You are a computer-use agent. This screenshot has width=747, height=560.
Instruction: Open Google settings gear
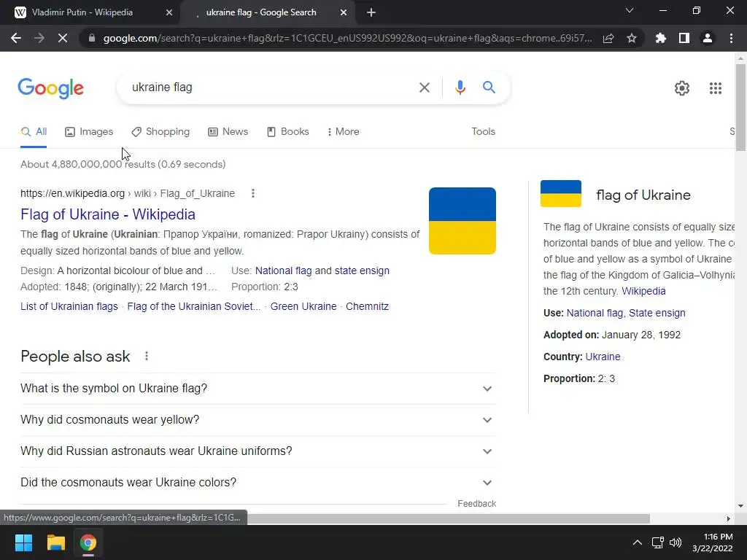click(682, 88)
